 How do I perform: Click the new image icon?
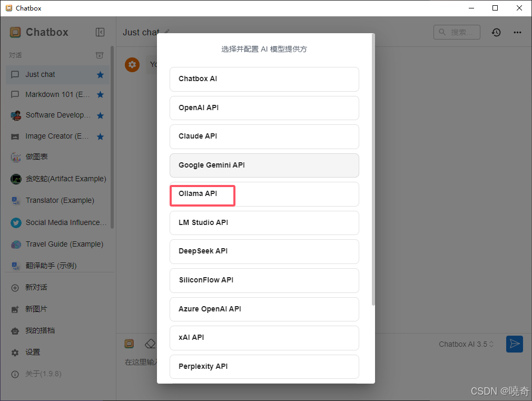coord(15,309)
